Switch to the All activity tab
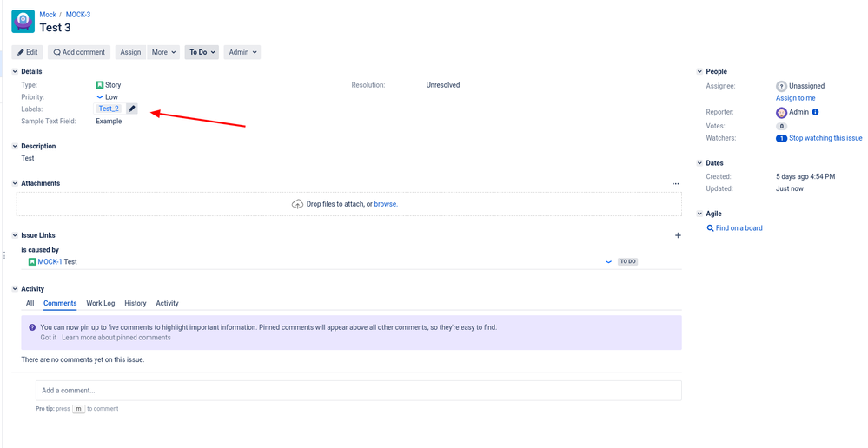The image size is (868, 448). pos(30,303)
